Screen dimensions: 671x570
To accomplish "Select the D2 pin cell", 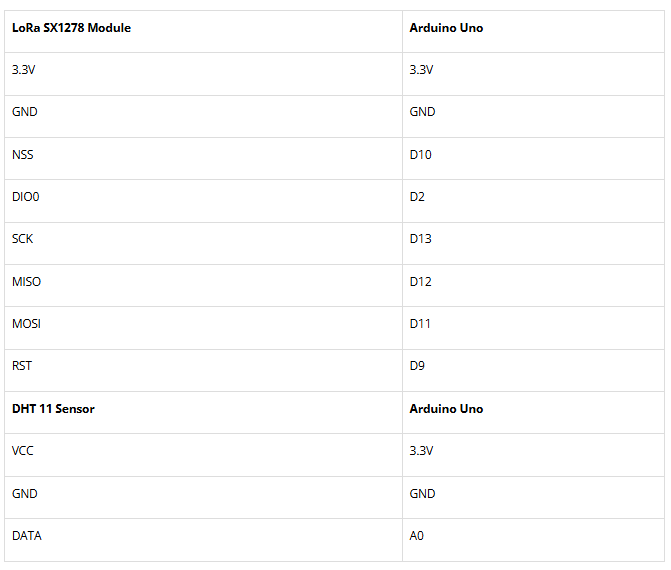I will pos(417,197).
